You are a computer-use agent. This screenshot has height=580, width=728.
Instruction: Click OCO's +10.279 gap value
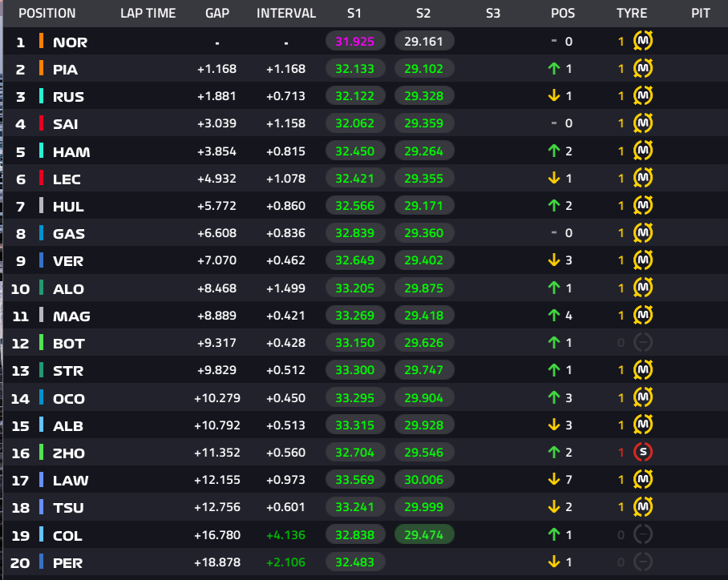[216, 397]
